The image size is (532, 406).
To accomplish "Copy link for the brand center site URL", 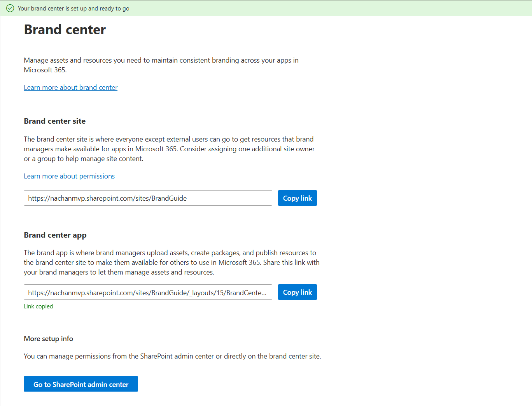I will click(x=297, y=198).
